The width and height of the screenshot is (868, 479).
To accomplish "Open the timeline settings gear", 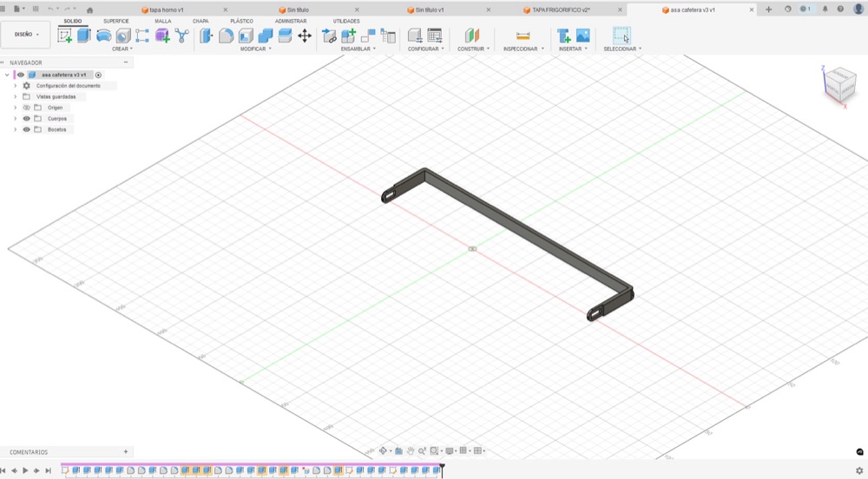I will (x=859, y=470).
